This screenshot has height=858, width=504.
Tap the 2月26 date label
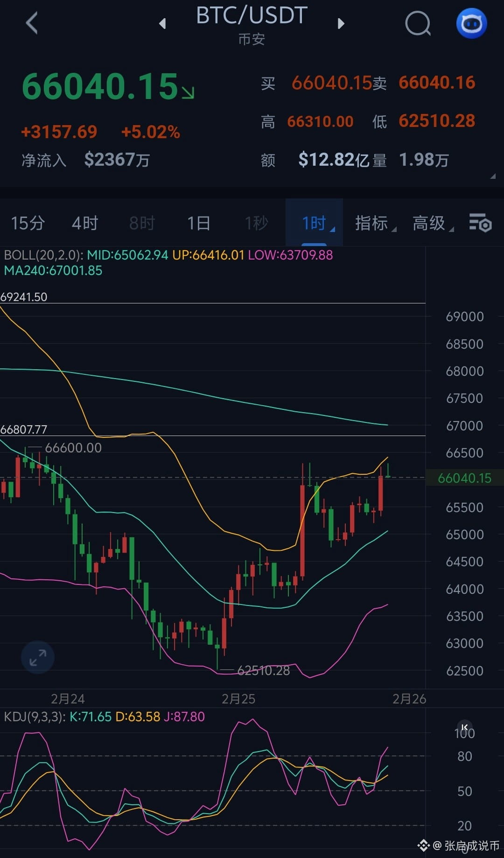(x=409, y=699)
